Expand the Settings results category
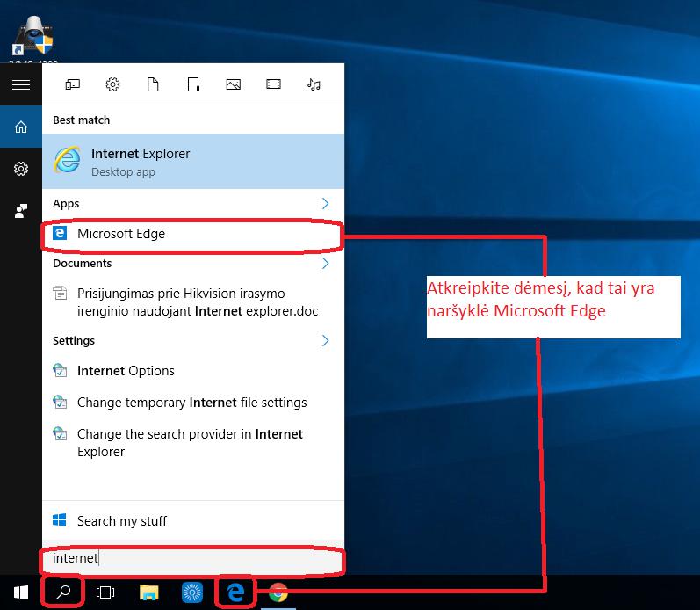Viewport: 700px width, 610px height. pos(326,341)
